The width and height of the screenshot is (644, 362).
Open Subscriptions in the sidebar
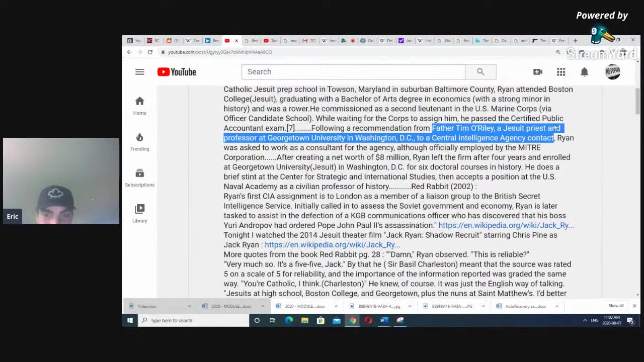pos(139,178)
